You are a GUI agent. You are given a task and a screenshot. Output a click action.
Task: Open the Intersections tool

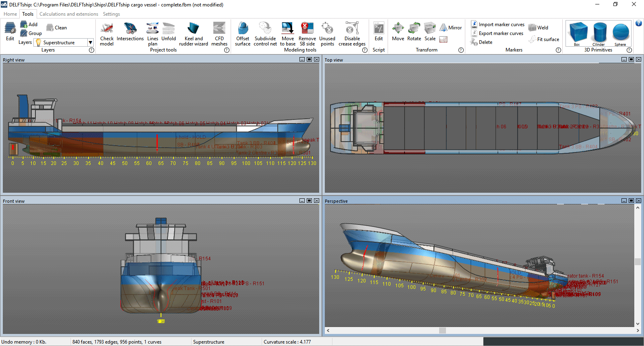[130, 33]
